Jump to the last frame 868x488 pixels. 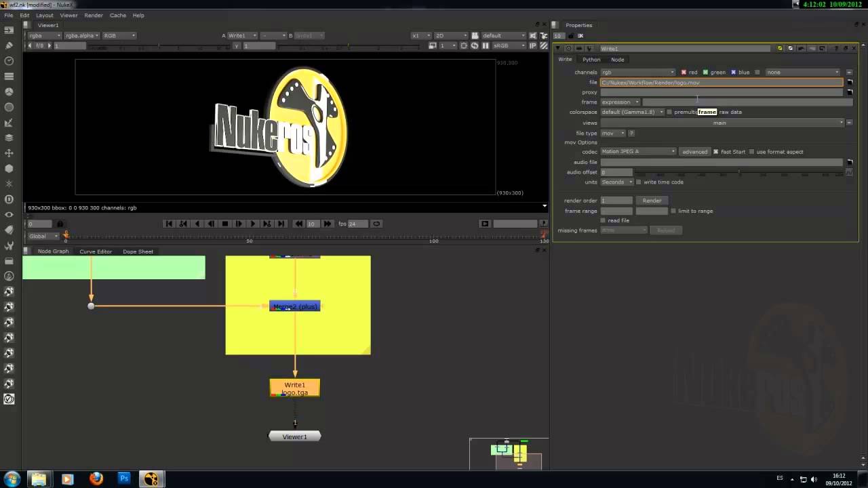coord(281,224)
